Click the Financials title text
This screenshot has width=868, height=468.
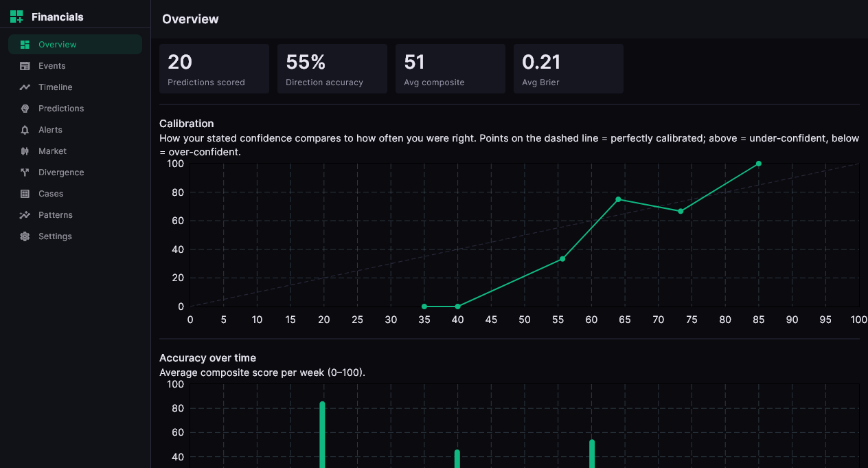coord(58,17)
